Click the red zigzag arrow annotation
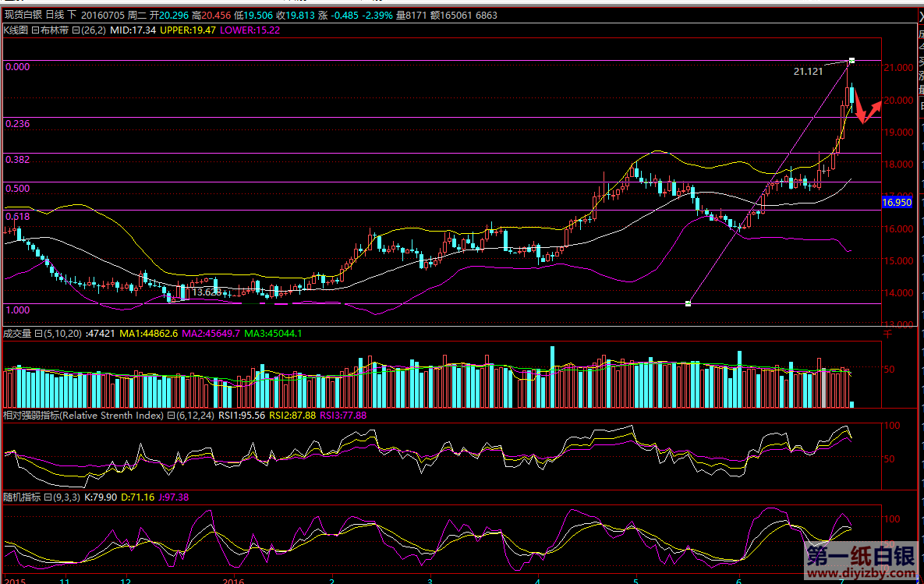The height and width of the screenshot is (584, 924). 869,109
